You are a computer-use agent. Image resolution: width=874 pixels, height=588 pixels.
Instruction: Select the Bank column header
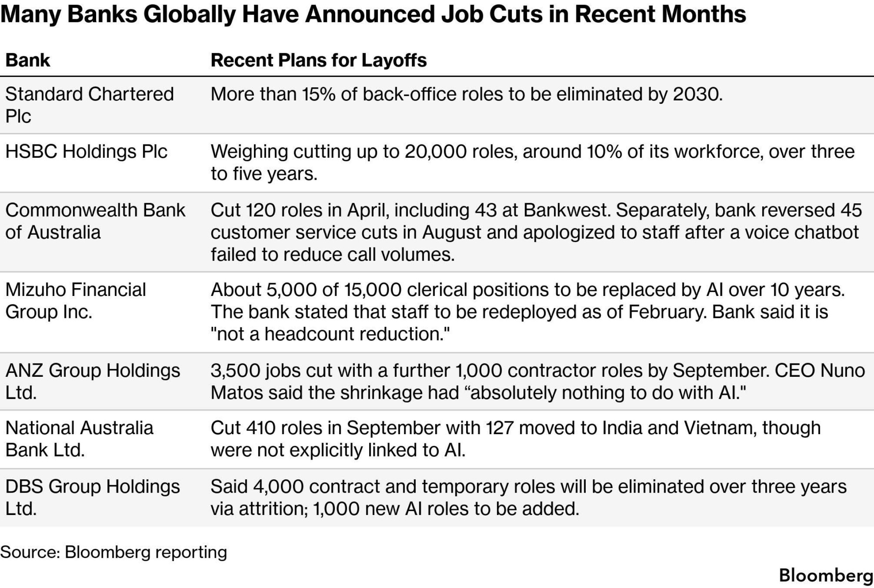pos(27,60)
